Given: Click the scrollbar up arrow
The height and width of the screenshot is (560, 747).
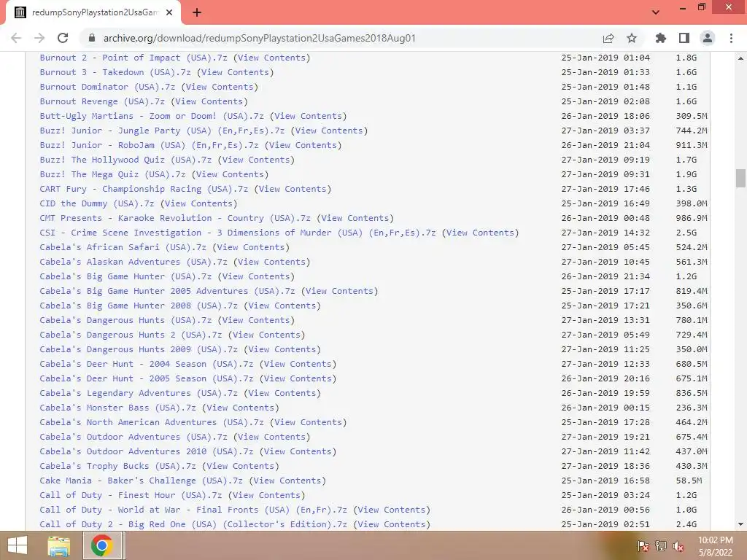Looking at the screenshot, I should (x=740, y=58).
